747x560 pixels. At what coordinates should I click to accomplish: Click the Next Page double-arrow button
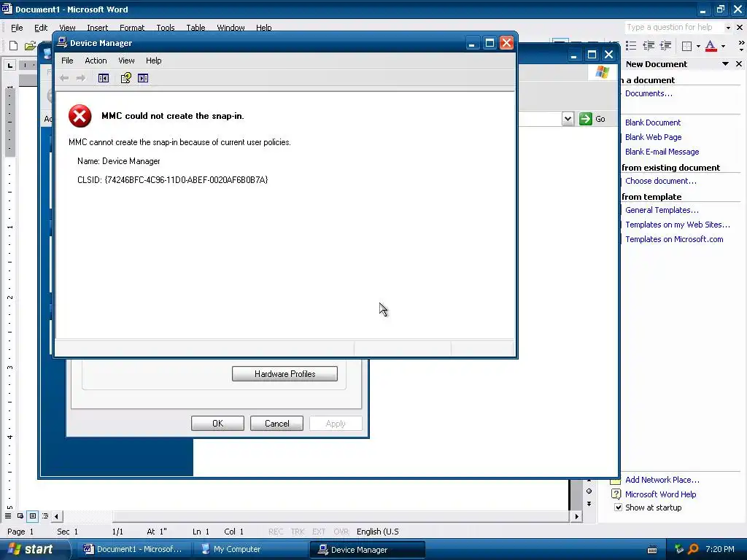point(589,504)
